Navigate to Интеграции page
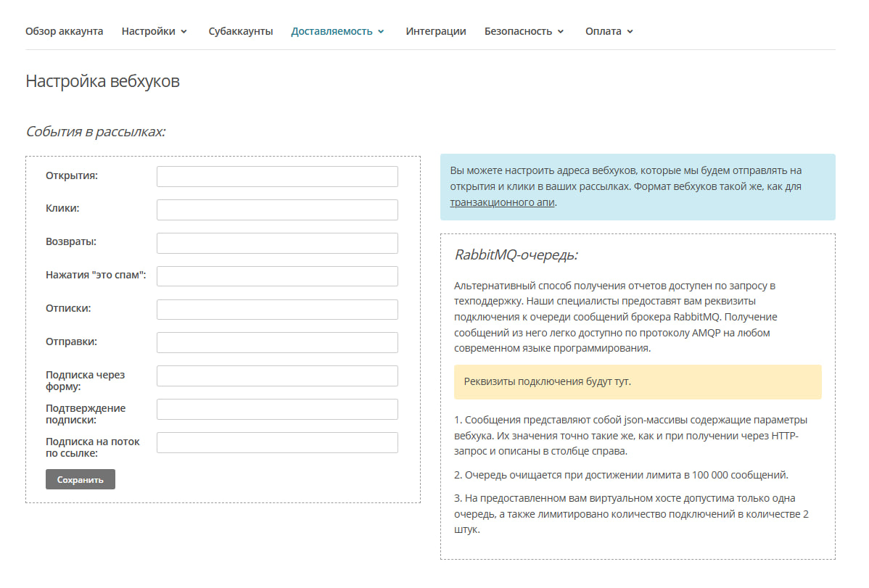The width and height of the screenshot is (869, 588). [435, 31]
